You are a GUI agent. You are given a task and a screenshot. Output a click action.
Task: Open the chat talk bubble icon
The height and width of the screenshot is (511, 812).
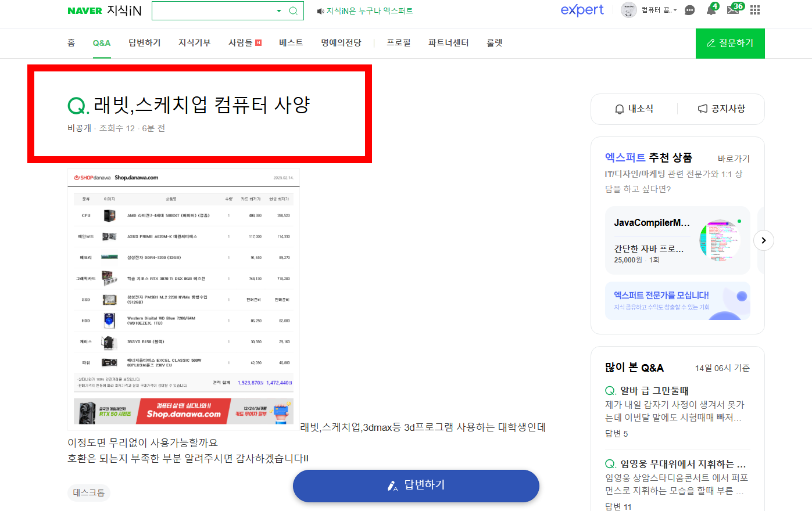pos(689,10)
